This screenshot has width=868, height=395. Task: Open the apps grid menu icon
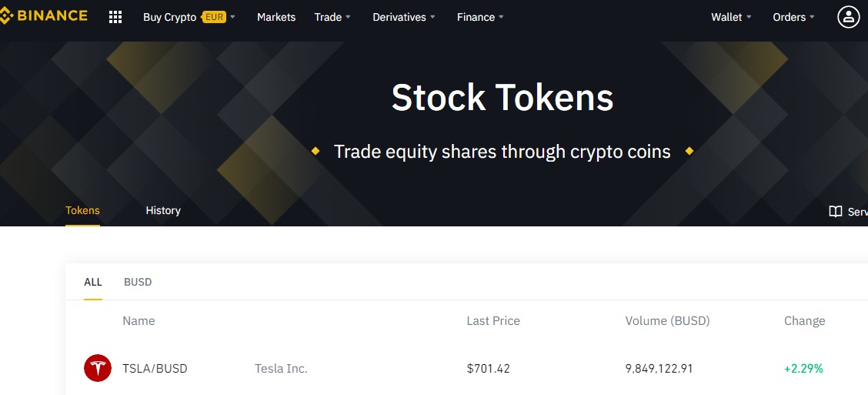[115, 17]
